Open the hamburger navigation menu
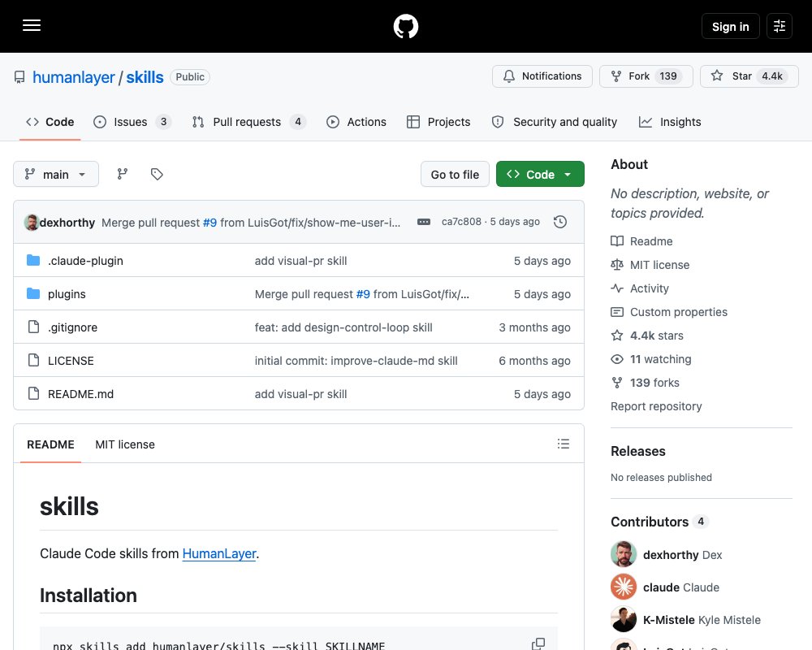Image resolution: width=812 pixels, height=650 pixels. (32, 25)
